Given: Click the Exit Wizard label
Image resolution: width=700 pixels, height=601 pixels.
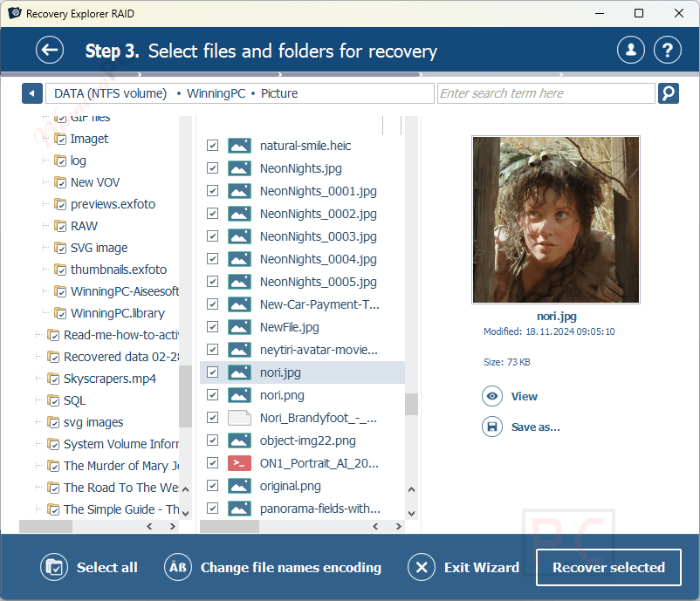Looking at the screenshot, I should [x=482, y=567].
